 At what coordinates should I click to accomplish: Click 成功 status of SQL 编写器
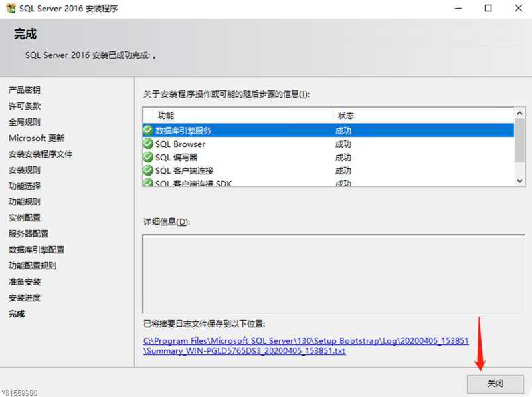tap(343, 157)
